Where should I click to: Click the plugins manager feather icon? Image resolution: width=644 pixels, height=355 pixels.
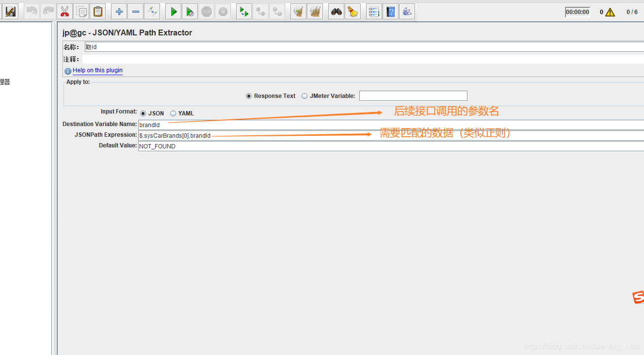[407, 12]
